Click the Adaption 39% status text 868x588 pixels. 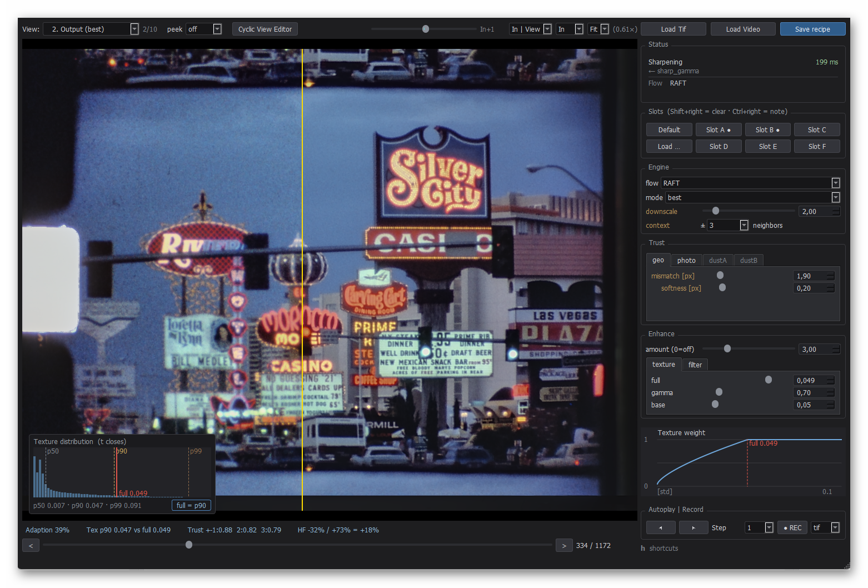(x=47, y=530)
